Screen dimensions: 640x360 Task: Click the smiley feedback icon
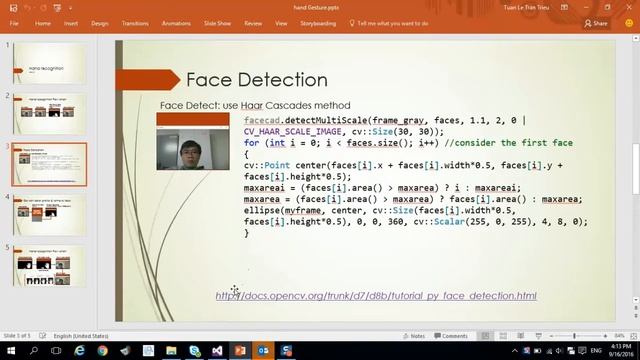point(629,23)
